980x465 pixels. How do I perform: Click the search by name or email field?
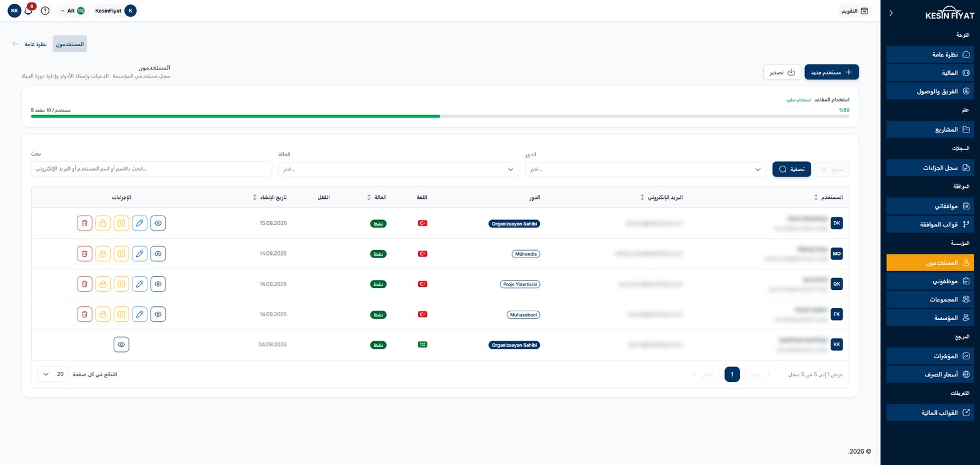[151, 169]
